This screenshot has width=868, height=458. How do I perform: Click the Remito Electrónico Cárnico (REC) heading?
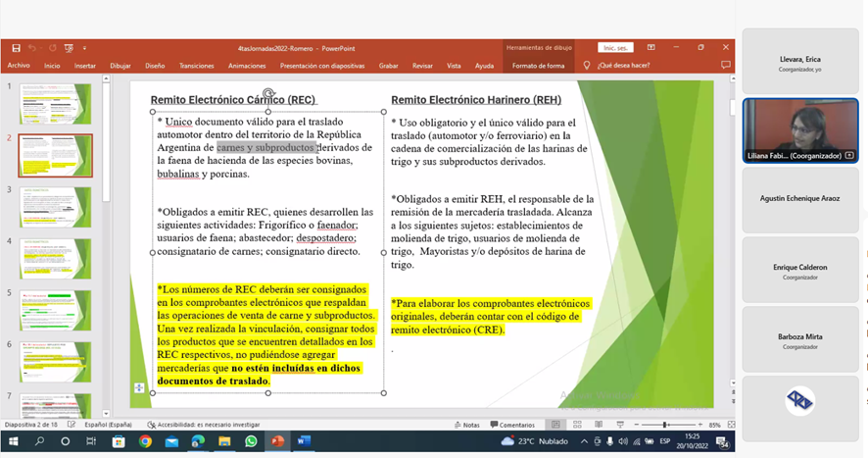(x=233, y=100)
